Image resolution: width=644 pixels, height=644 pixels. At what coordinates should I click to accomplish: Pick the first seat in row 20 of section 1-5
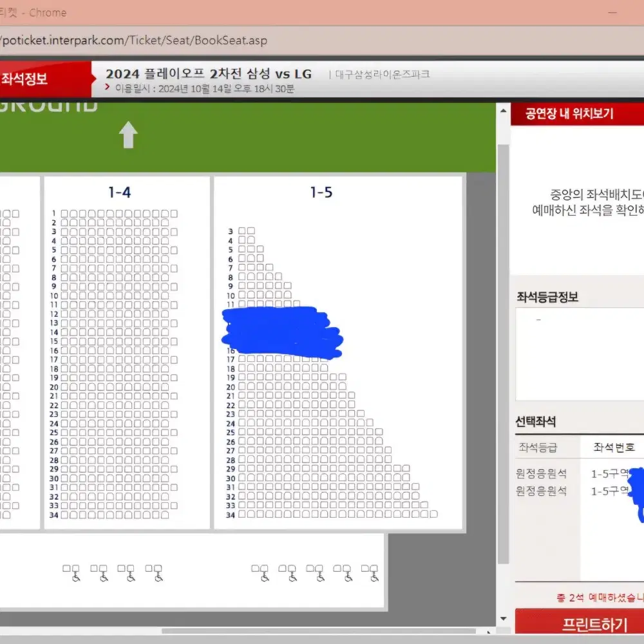242,386
